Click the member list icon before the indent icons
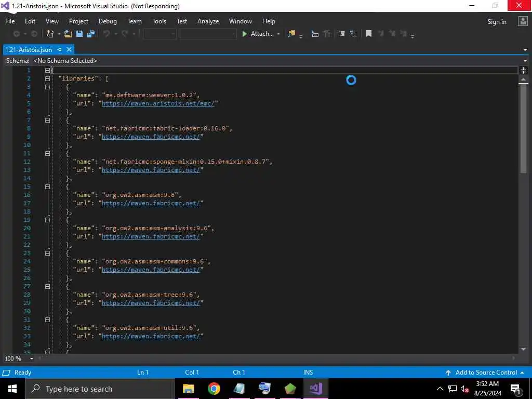 315,34
